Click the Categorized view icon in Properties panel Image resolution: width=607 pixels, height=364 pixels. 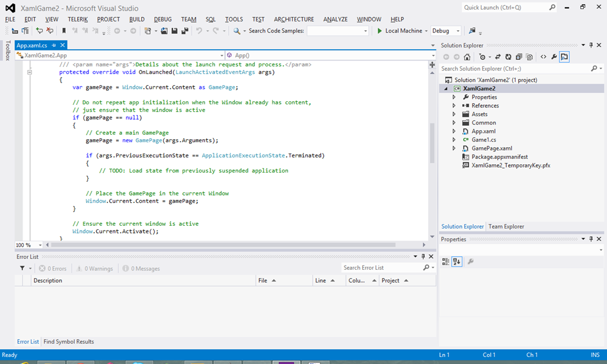(x=446, y=262)
